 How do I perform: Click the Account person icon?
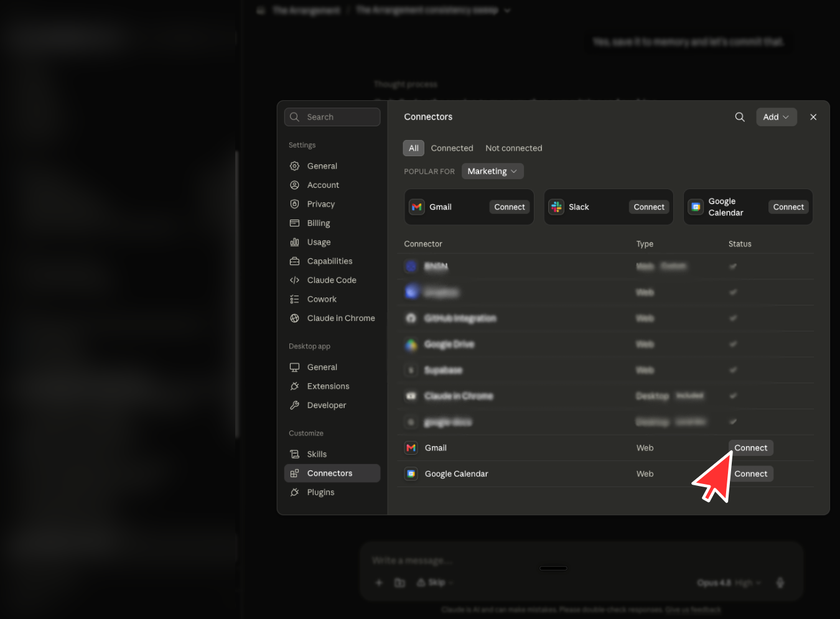tap(295, 185)
